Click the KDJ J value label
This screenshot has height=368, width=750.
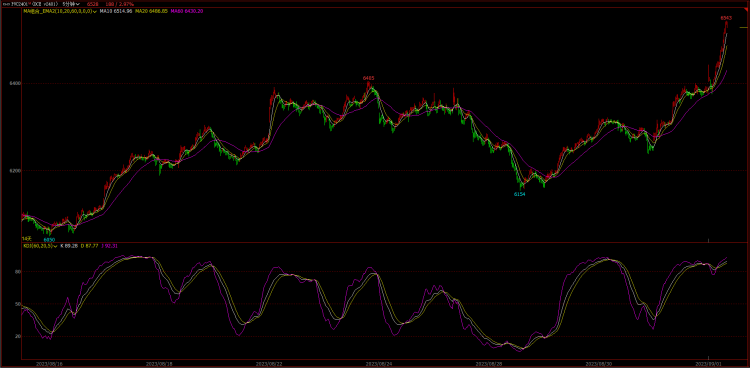pos(110,246)
